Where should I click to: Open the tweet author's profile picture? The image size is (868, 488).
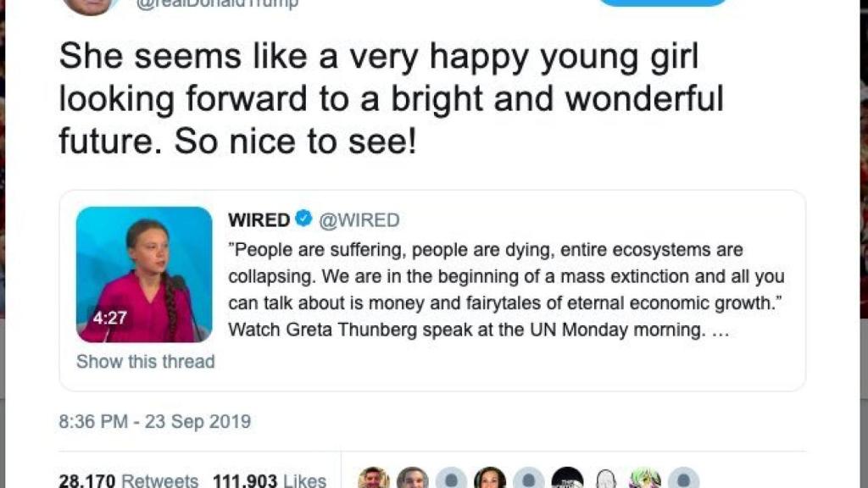[89, 4]
